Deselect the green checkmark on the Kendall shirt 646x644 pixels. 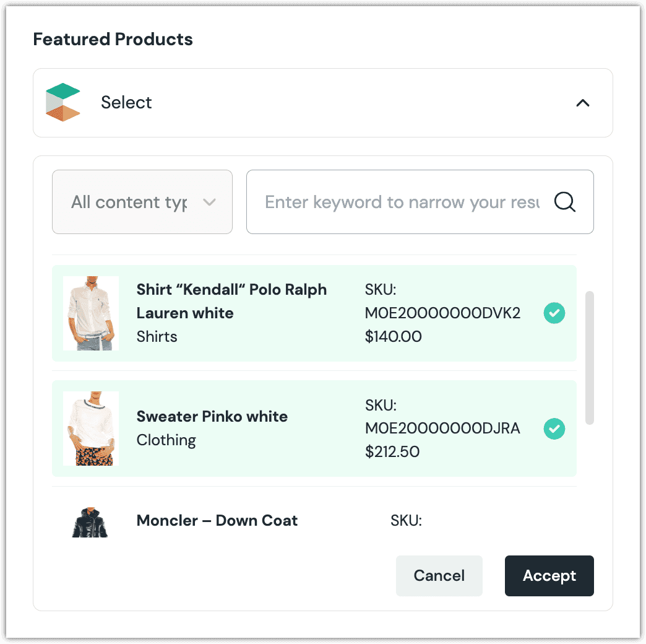554,313
